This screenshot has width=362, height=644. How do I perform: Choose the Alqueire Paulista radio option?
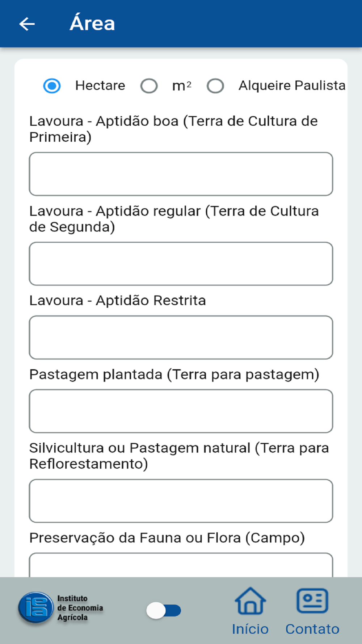pyautogui.click(x=215, y=86)
